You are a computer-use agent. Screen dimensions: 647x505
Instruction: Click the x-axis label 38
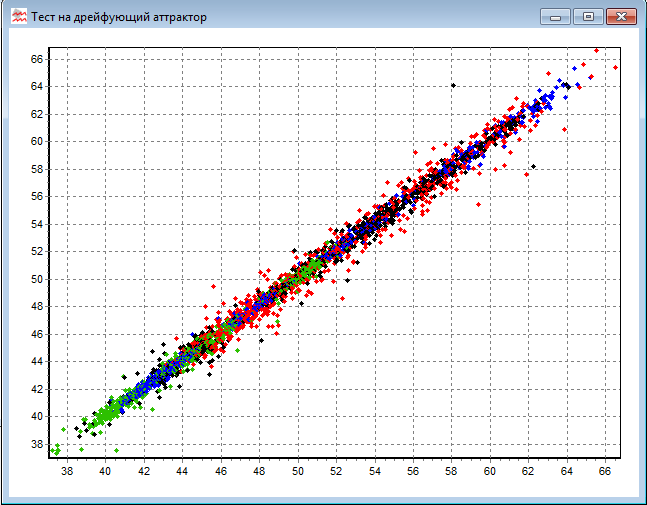[67, 470]
